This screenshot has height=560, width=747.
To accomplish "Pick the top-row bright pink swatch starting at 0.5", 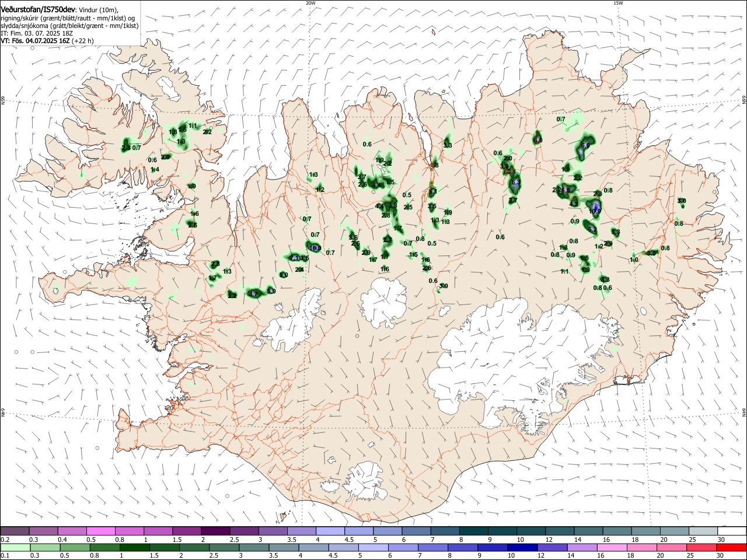I will pyautogui.click(x=100, y=531).
